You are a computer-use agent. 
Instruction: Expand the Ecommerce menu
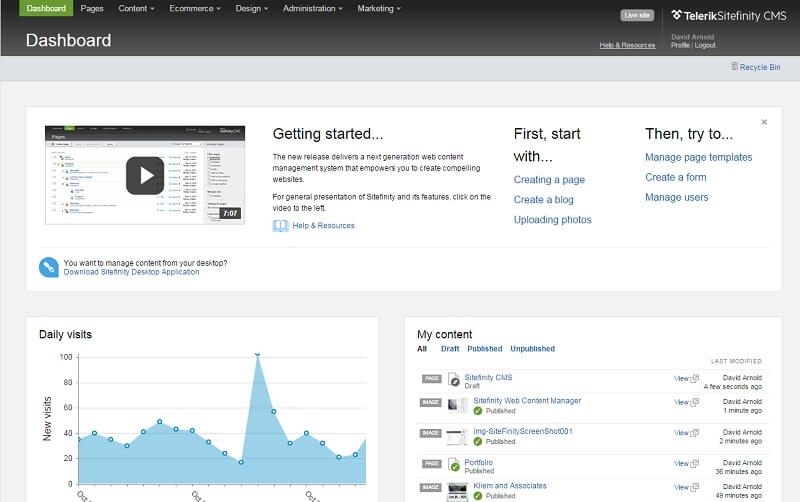195,8
